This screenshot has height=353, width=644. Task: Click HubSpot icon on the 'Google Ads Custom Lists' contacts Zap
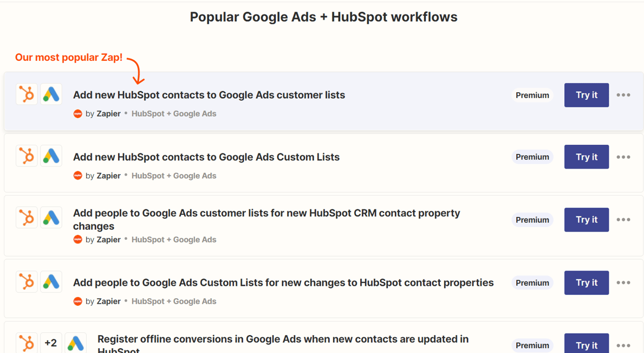click(27, 156)
